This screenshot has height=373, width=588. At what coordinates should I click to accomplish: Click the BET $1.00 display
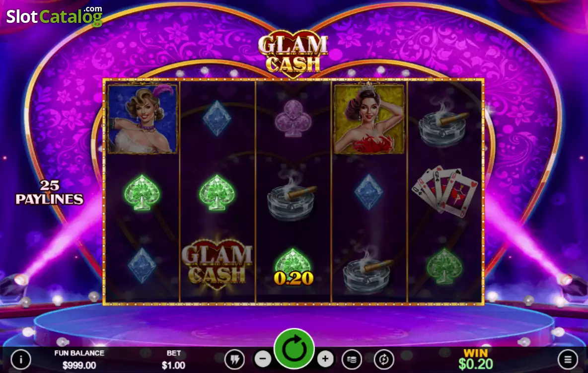174,360
